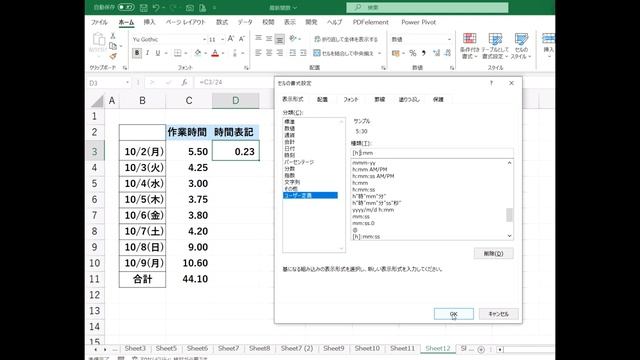Click the Bottom Align icon
Viewport: 640px width, 360px height.
click(280, 39)
